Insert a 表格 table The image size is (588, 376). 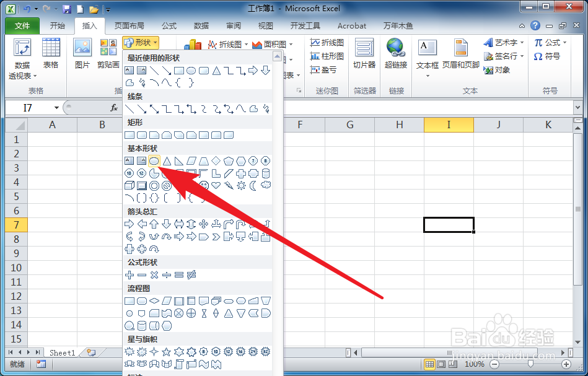coord(51,54)
